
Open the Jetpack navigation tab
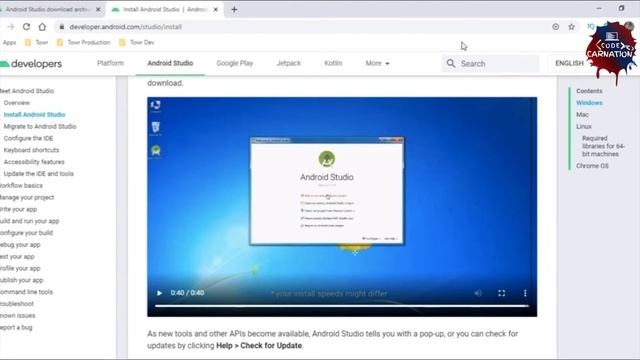[x=289, y=63]
